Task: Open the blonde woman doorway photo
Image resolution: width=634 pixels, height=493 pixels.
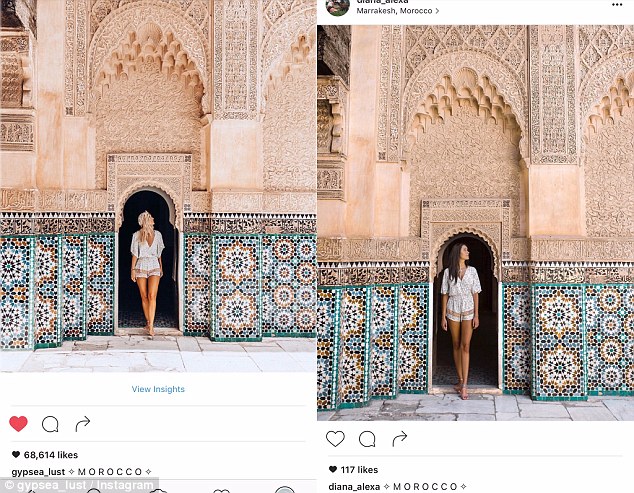Action: (158, 186)
